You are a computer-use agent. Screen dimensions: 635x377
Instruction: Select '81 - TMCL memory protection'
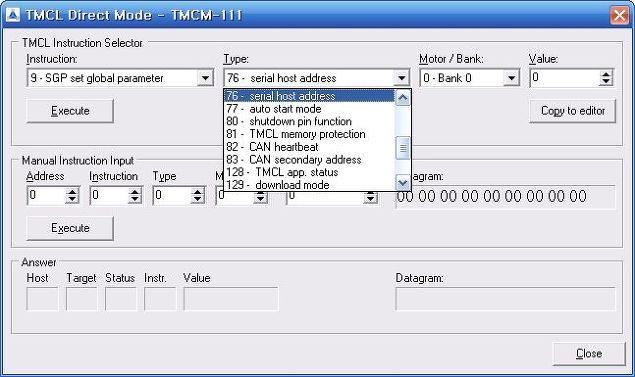(x=309, y=134)
